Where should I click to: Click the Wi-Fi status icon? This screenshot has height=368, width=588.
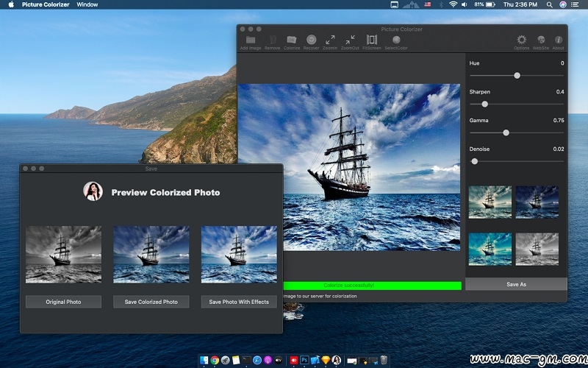pyautogui.click(x=453, y=4)
